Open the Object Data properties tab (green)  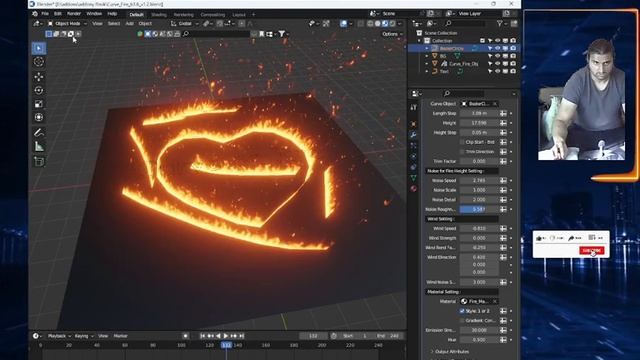(x=413, y=178)
